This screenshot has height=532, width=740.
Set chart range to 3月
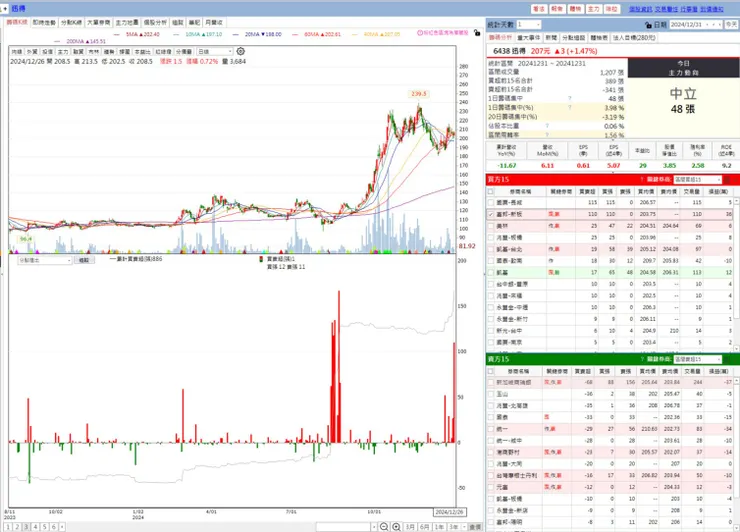(410, 527)
